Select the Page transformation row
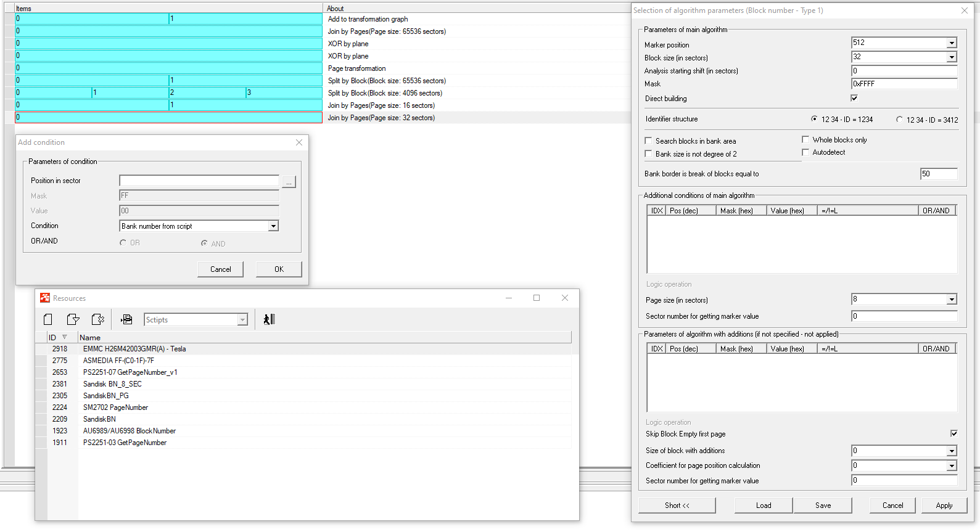Screen dimensions: 980x532 [x=356, y=68]
